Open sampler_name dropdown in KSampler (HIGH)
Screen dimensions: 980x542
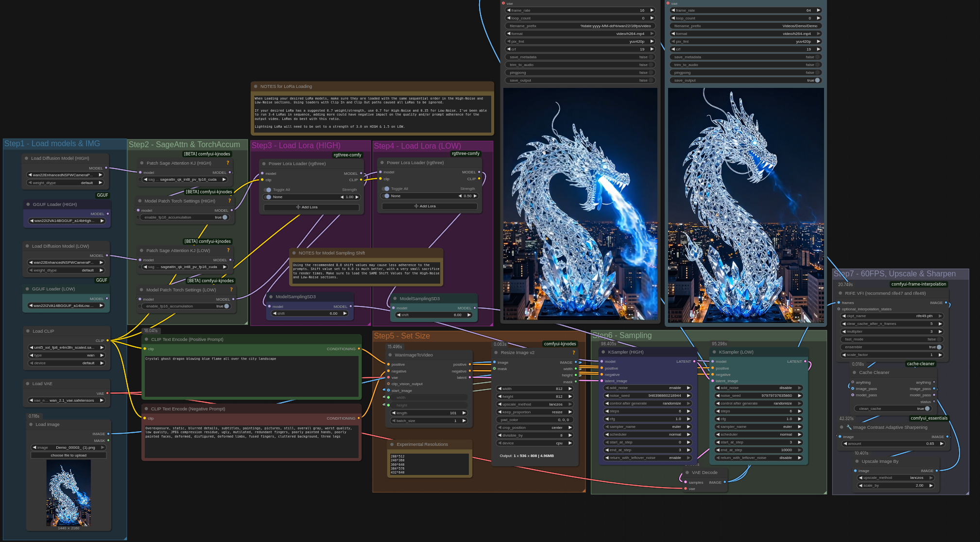pos(647,427)
